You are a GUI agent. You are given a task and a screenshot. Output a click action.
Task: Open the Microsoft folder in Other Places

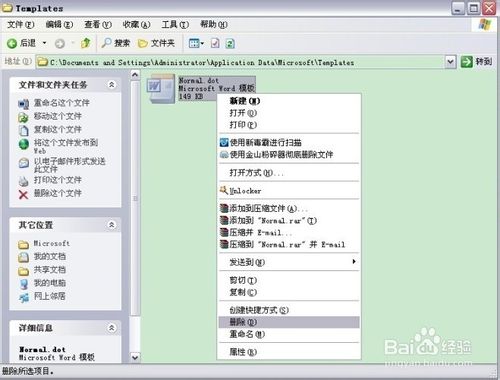pos(52,244)
